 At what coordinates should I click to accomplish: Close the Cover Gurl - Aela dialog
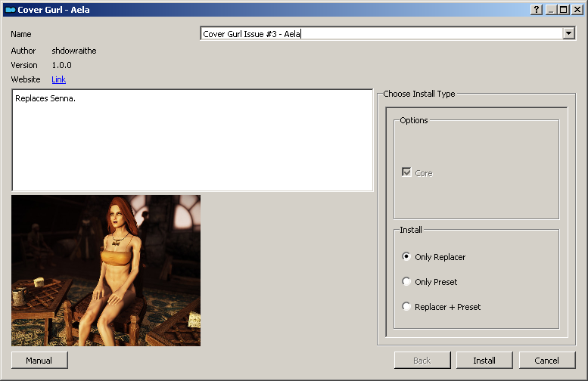click(577, 10)
